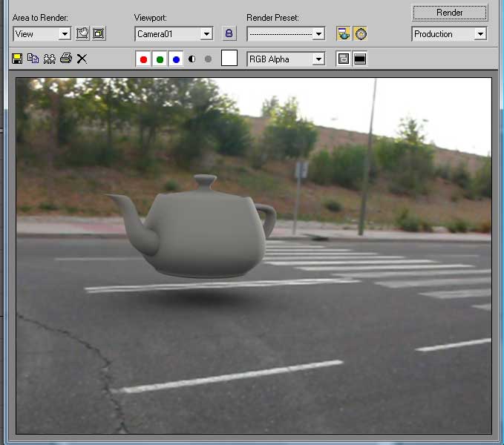Open Environment and Effects dialog icon
This screenshot has width=504, height=445.
360,33
